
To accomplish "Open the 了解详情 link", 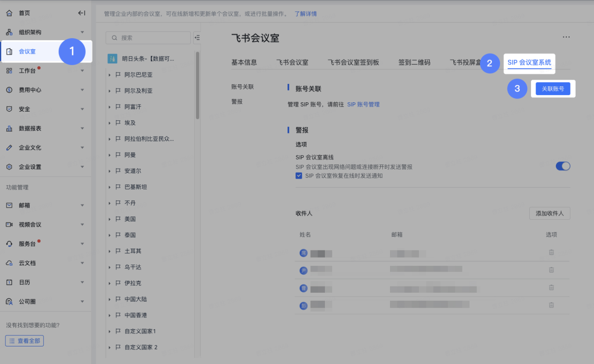I will [x=306, y=14].
